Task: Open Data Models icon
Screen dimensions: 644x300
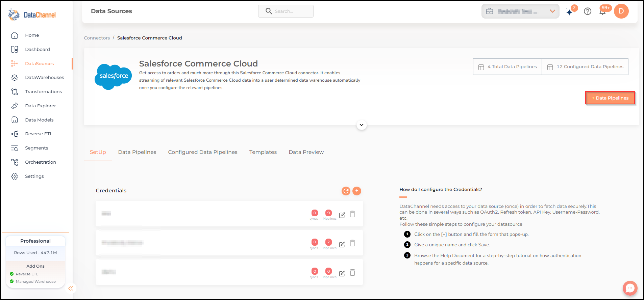Action: pyautogui.click(x=15, y=120)
